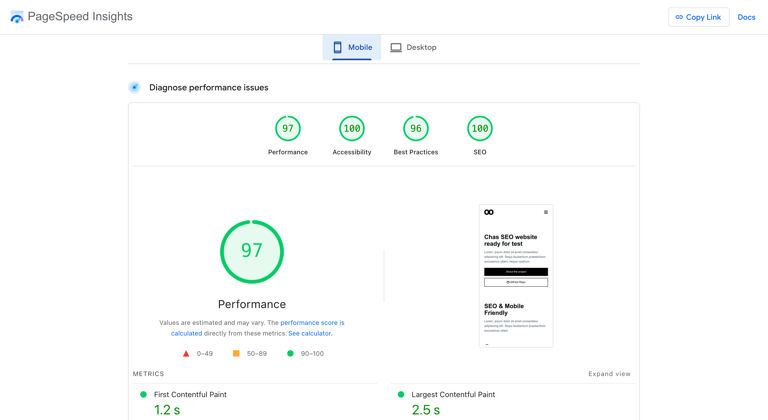
Task: Select the 1.2 s metric value
Action: 167,410
